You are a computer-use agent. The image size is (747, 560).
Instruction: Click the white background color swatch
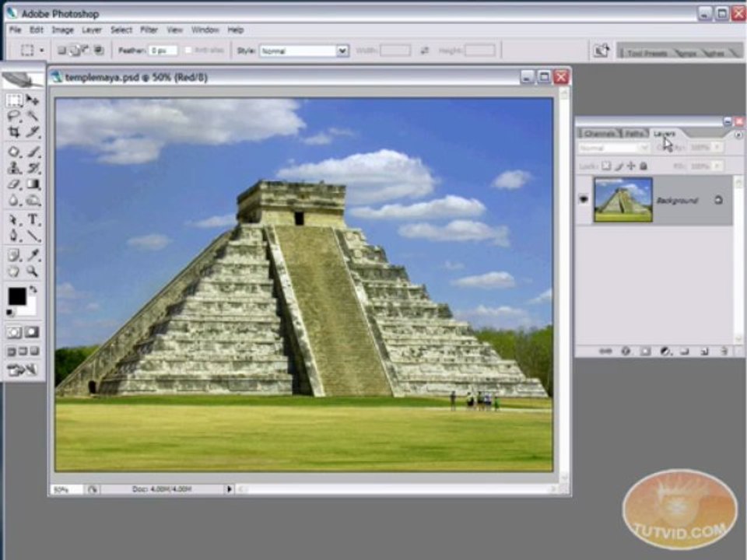click(x=30, y=309)
